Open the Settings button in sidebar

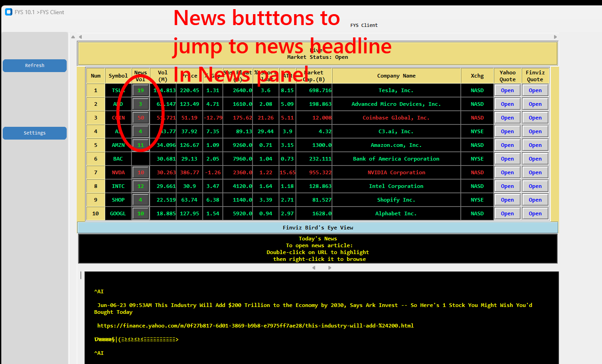35,133
